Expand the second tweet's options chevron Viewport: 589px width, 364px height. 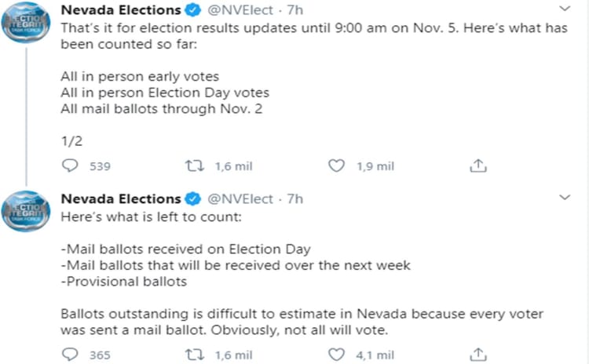click(565, 197)
